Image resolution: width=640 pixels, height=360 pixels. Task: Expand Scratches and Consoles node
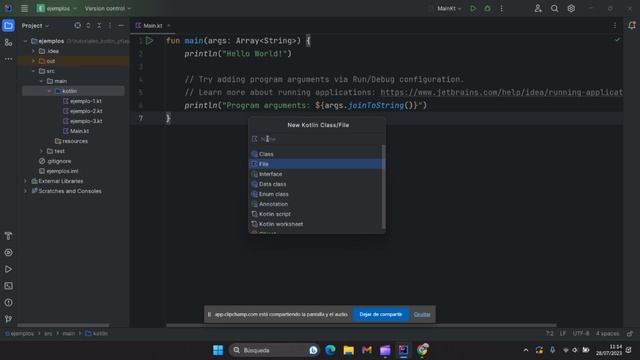pos(25,191)
